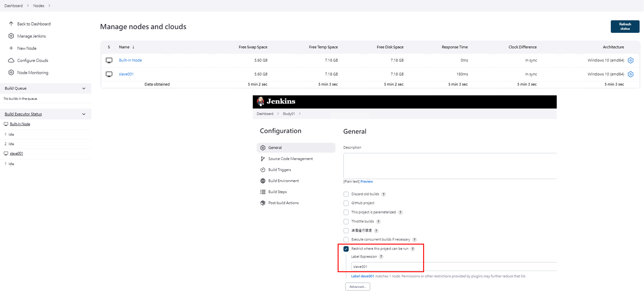The image size is (644, 297).
Task: Click the gear icon for slave001 row
Action: click(630, 74)
